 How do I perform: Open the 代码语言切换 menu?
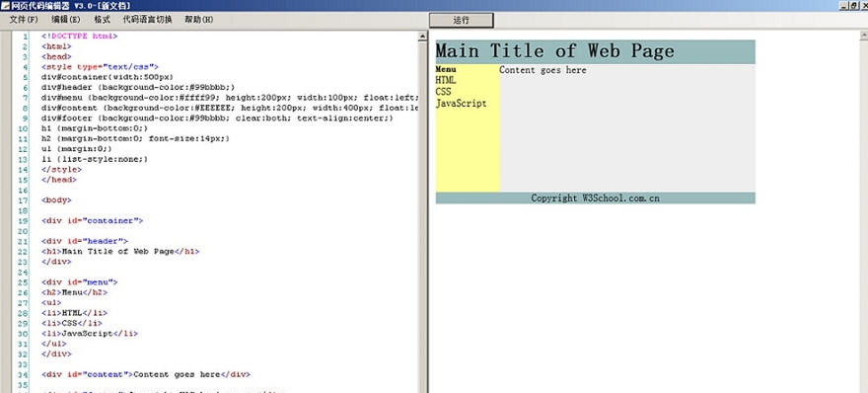(147, 20)
